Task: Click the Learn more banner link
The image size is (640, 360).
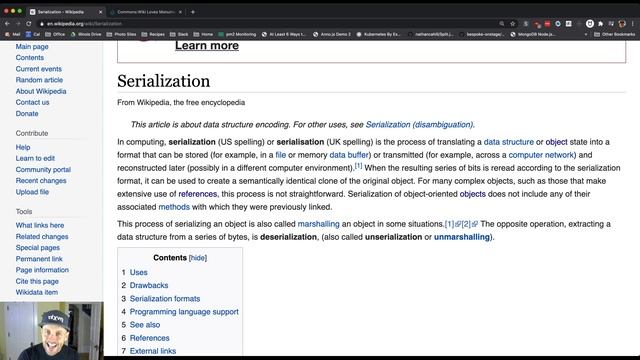Action: (207, 45)
